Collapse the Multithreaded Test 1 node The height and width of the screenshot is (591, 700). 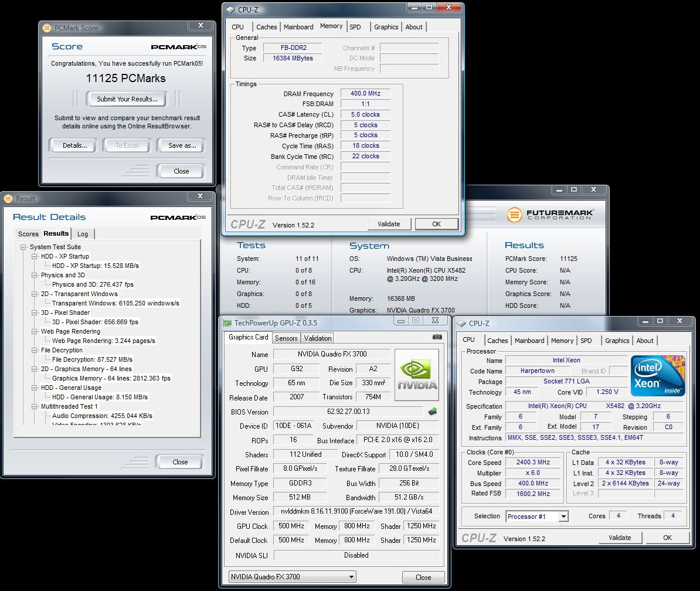tap(34, 406)
